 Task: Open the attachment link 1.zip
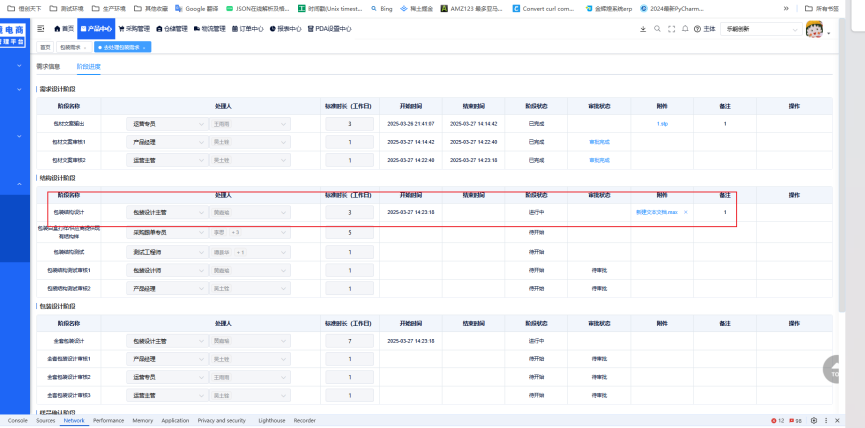(x=661, y=123)
